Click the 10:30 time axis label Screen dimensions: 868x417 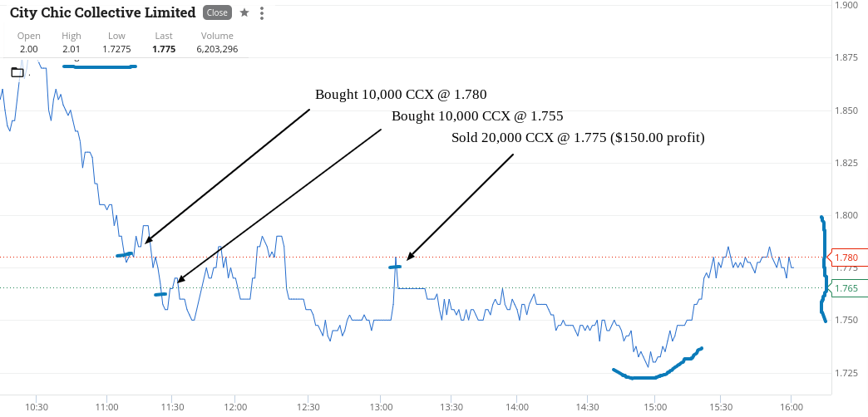pyautogui.click(x=36, y=406)
